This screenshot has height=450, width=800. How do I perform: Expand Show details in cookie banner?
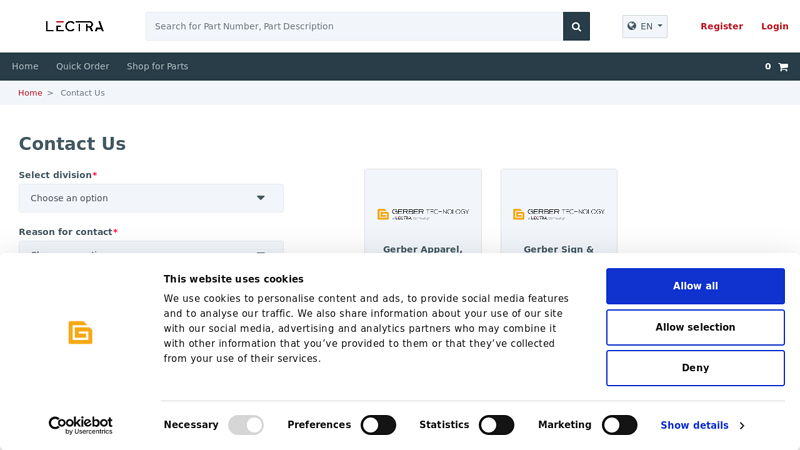(x=702, y=425)
